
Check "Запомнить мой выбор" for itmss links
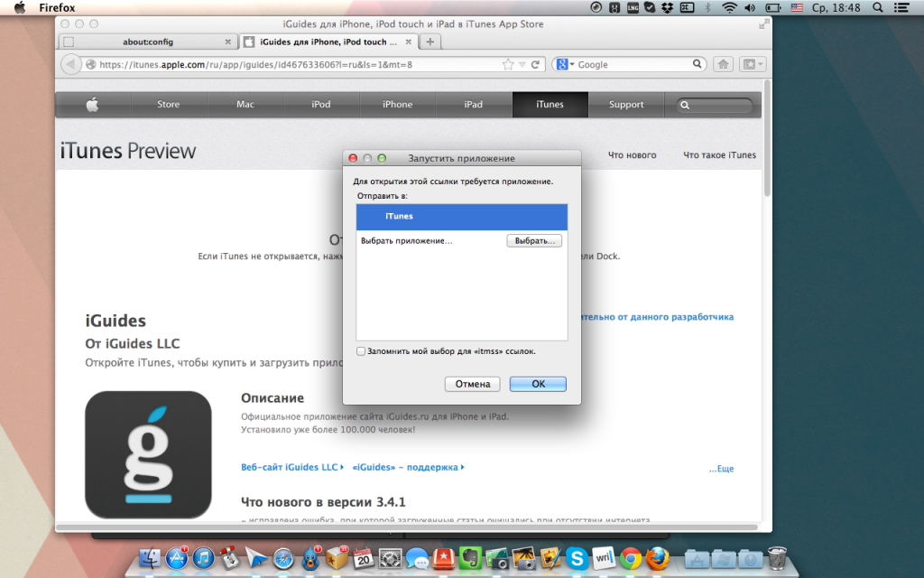point(361,351)
